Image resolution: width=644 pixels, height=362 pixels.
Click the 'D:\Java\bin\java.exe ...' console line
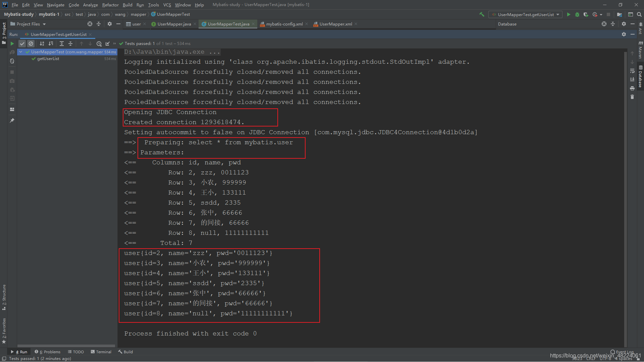click(172, 52)
